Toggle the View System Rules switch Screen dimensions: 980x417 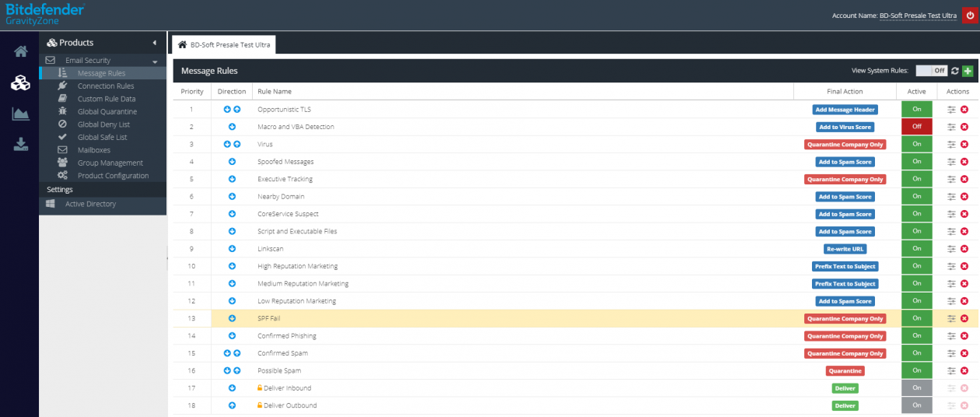click(931, 71)
